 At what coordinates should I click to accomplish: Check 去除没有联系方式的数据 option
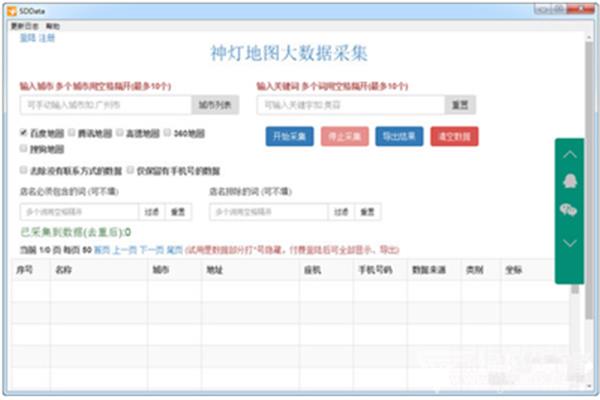click(23, 170)
